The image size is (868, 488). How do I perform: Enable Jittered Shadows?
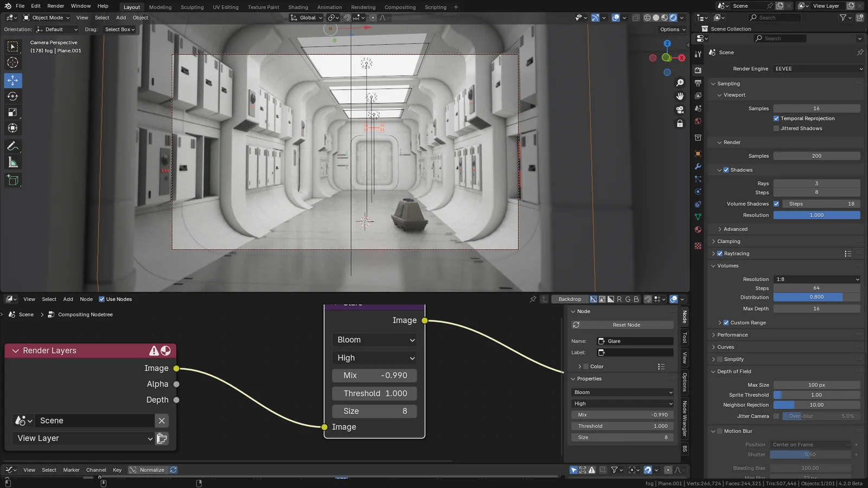[776, 128]
